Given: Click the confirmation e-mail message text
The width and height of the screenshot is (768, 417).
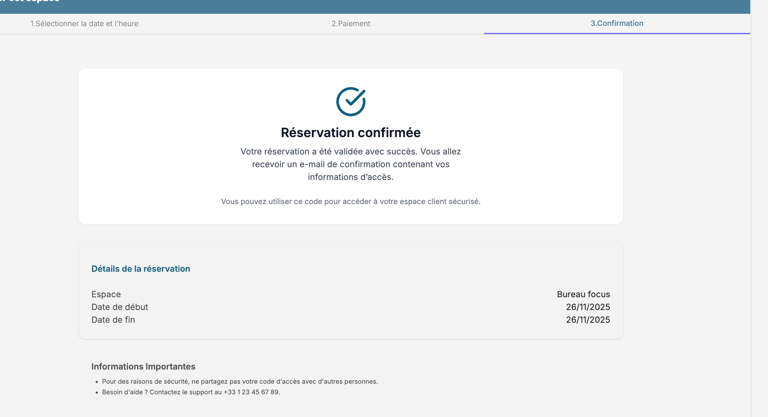Looking at the screenshot, I should [x=351, y=164].
